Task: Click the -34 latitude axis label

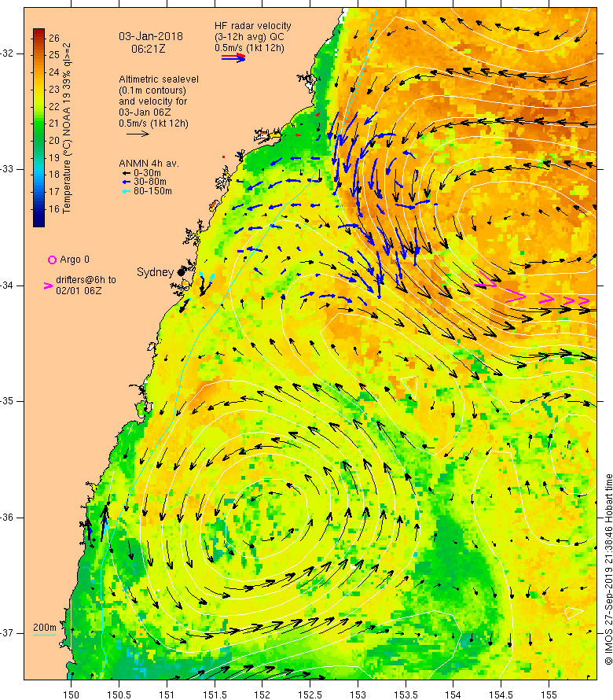Action: [x=8, y=286]
